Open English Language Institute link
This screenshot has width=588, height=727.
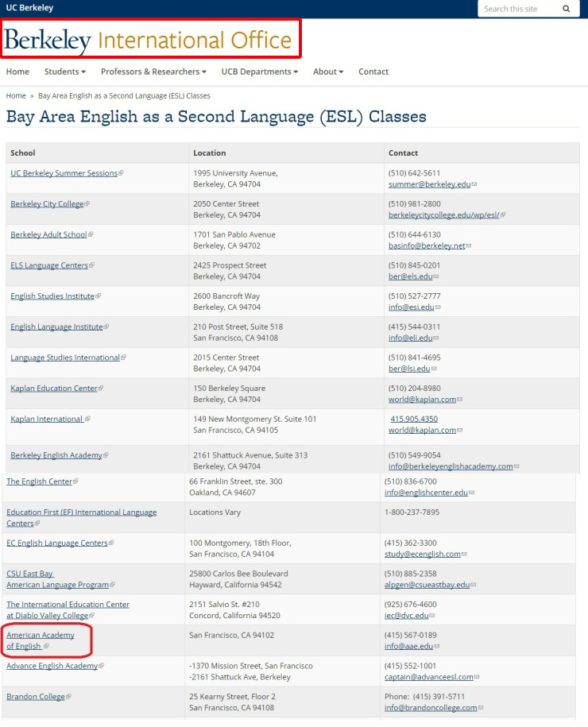[x=56, y=327]
